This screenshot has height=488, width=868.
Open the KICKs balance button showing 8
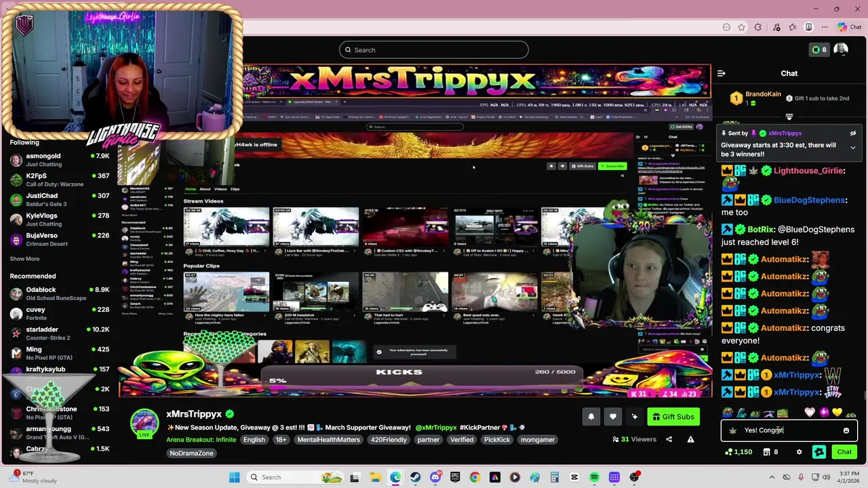819,49
